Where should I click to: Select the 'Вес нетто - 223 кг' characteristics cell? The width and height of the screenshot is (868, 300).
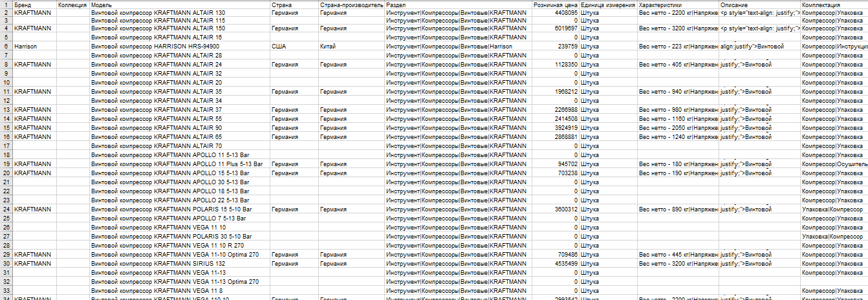tap(678, 47)
